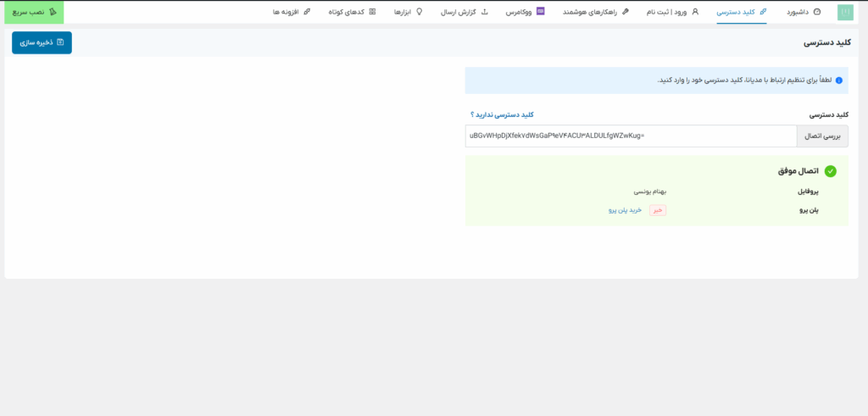Click the green نصب سریع button
The width and height of the screenshot is (868, 416).
tap(31, 12)
